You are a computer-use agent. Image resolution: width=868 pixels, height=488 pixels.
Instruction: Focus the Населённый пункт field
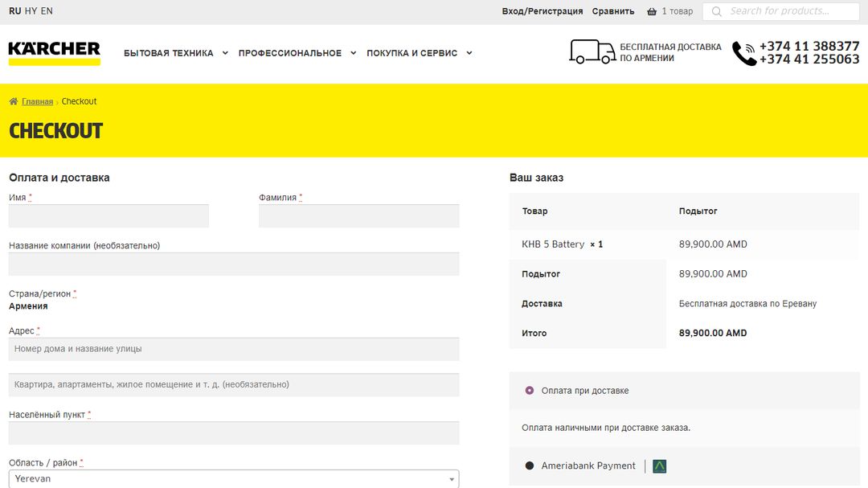234,433
